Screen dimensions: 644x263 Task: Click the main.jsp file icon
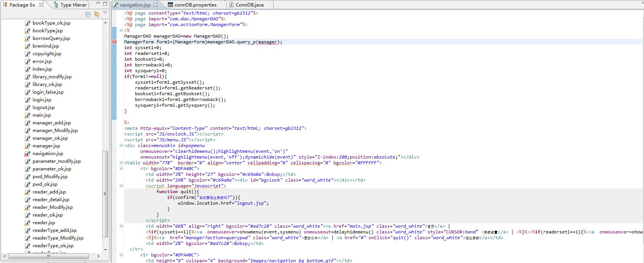[28, 115]
